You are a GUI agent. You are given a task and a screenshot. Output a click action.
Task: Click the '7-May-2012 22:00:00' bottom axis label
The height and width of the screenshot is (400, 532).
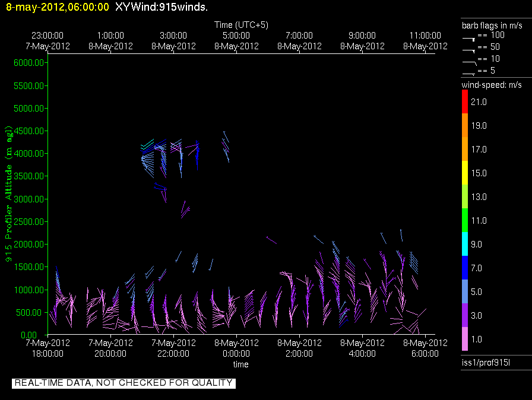click(173, 348)
